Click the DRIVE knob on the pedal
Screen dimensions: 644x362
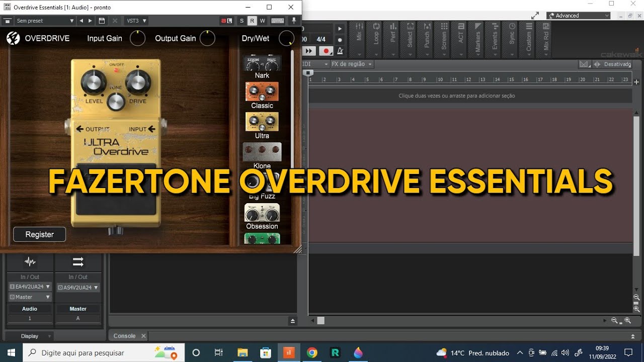(x=138, y=82)
